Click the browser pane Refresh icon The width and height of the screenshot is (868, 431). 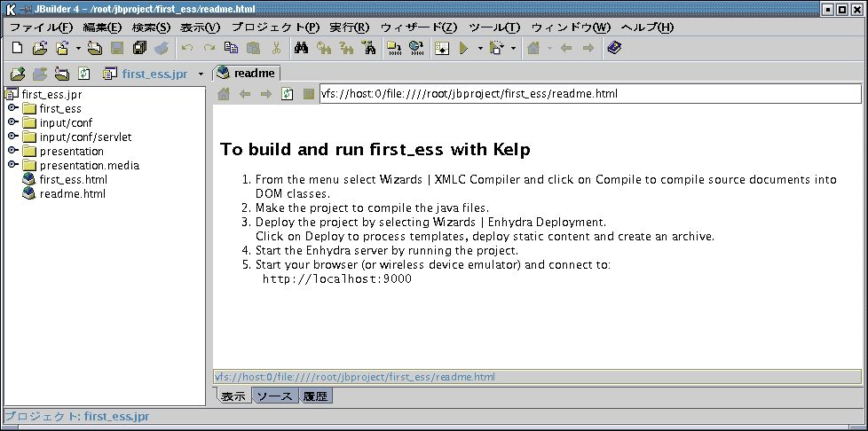pyautogui.click(x=287, y=94)
